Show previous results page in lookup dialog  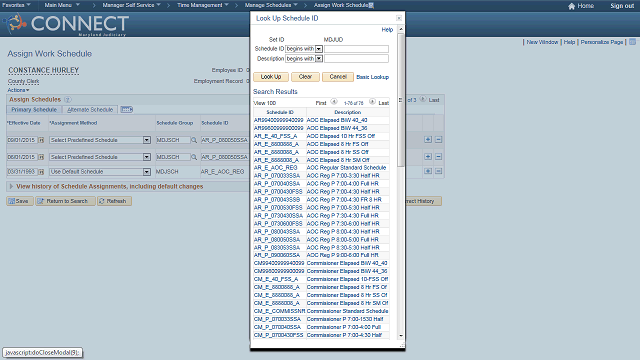click(334, 102)
